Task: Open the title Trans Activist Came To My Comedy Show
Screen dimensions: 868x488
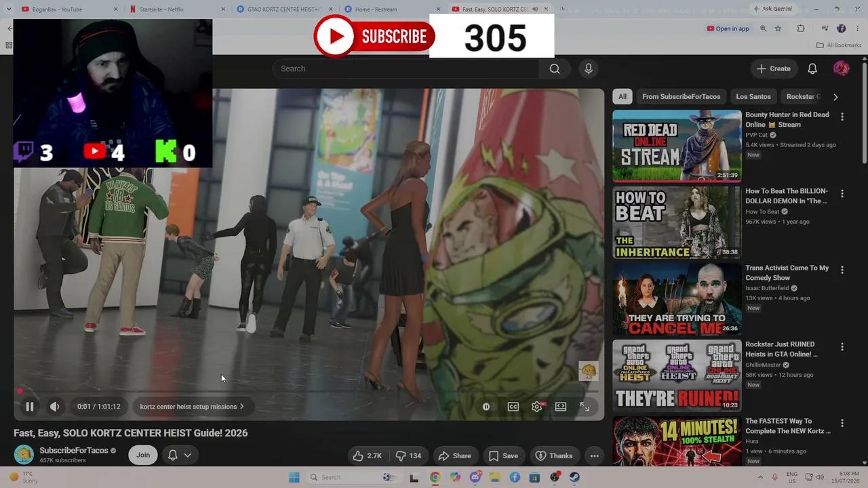Action: [x=787, y=272]
